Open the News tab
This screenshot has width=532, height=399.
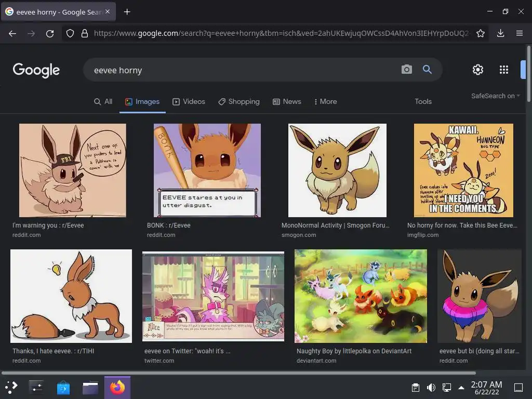pyautogui.click(x=287, y=101)
